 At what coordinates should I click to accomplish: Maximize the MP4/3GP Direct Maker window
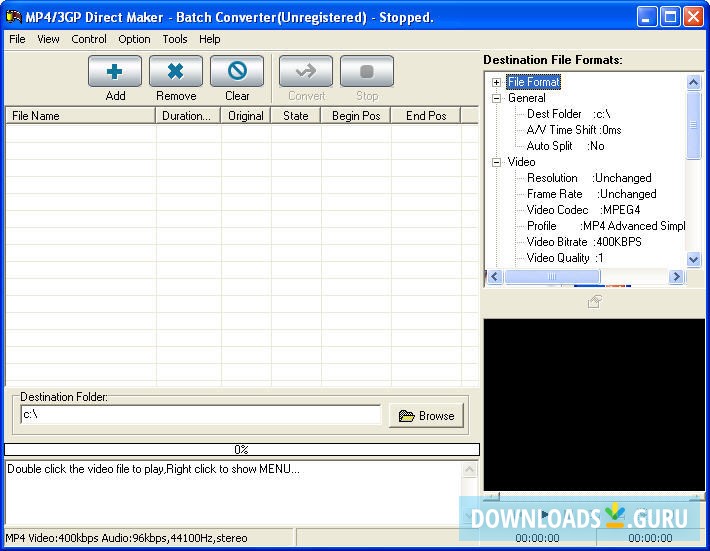[x=670, y=18]
